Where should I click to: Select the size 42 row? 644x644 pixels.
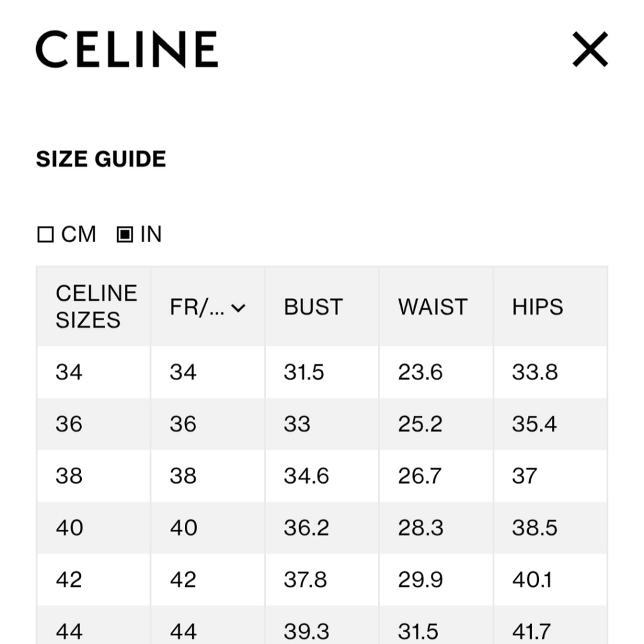69,580
